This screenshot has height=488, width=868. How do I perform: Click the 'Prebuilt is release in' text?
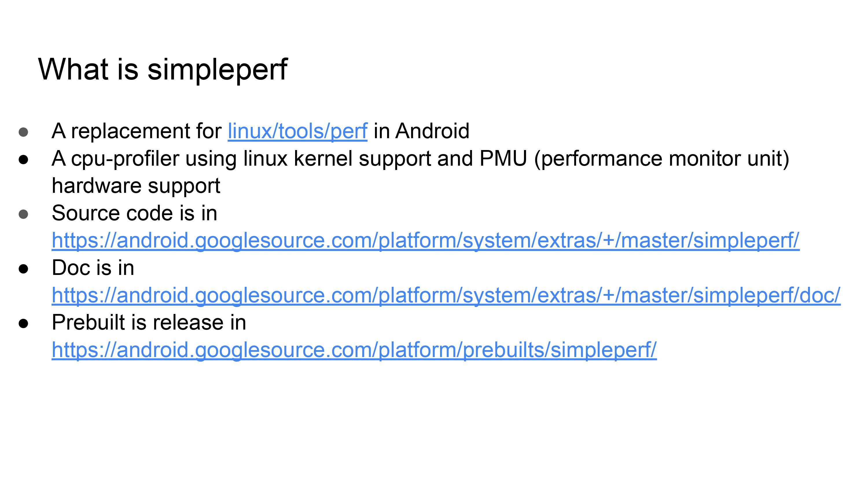[x=149, y=322]
